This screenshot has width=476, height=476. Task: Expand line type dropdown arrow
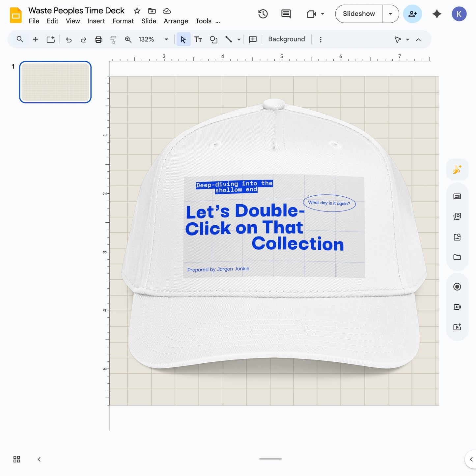(x=239, y=40)
